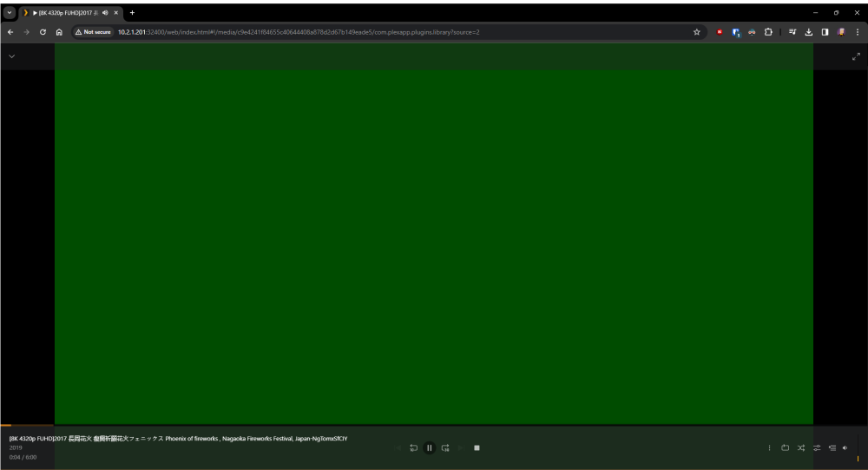Open the browser home page

(x=59, y=32)
